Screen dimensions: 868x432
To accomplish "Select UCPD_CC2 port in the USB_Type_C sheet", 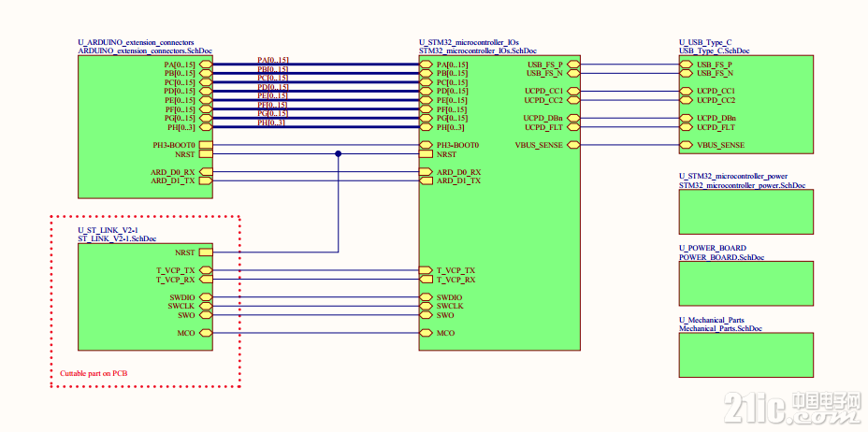I will point(686,100).
